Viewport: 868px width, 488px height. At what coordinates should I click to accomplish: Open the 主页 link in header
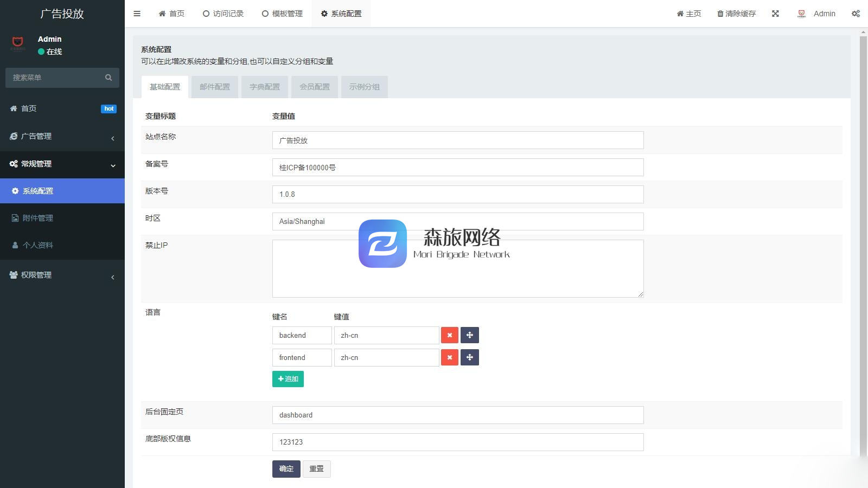[689, 14]
